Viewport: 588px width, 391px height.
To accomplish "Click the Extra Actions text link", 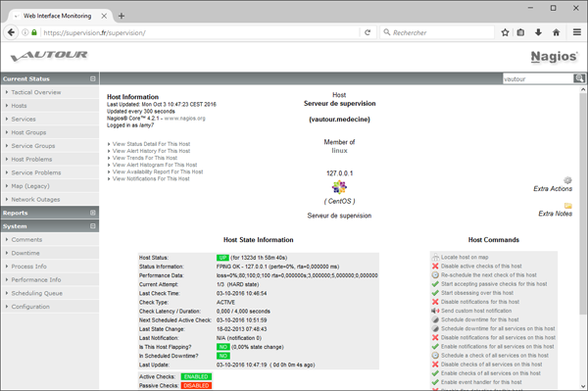I will point(553,189).
